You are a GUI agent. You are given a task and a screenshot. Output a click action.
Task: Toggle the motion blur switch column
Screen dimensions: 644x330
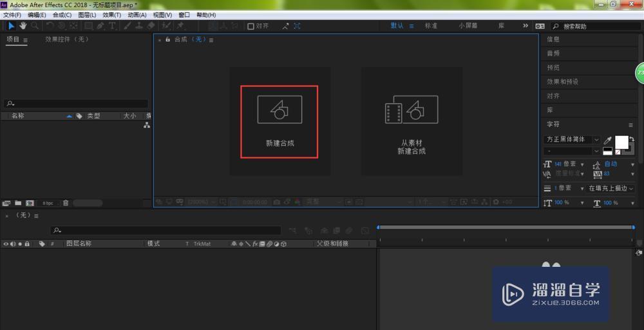tap(269, 244)
